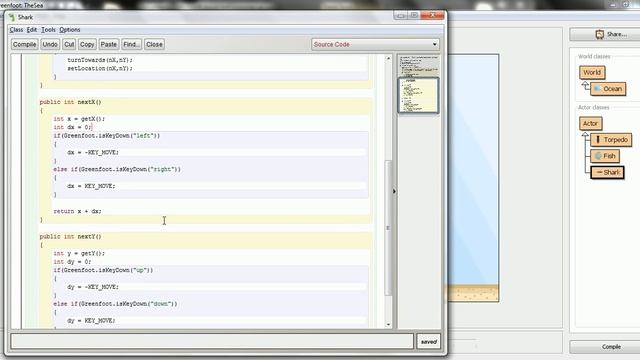Click on 'public int nextY()' method line
The width and height of the screenshot is (640, 360).
[x=70, y=237]
